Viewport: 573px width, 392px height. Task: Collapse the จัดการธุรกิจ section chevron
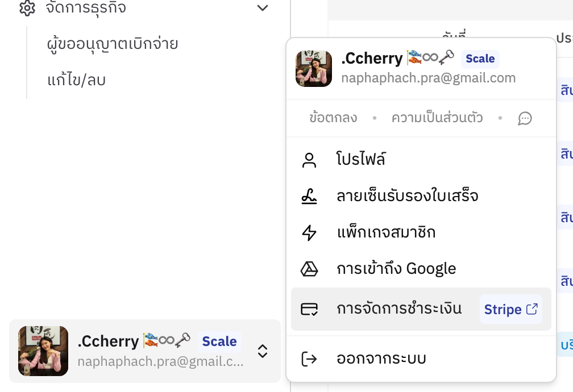pos(262,8)
